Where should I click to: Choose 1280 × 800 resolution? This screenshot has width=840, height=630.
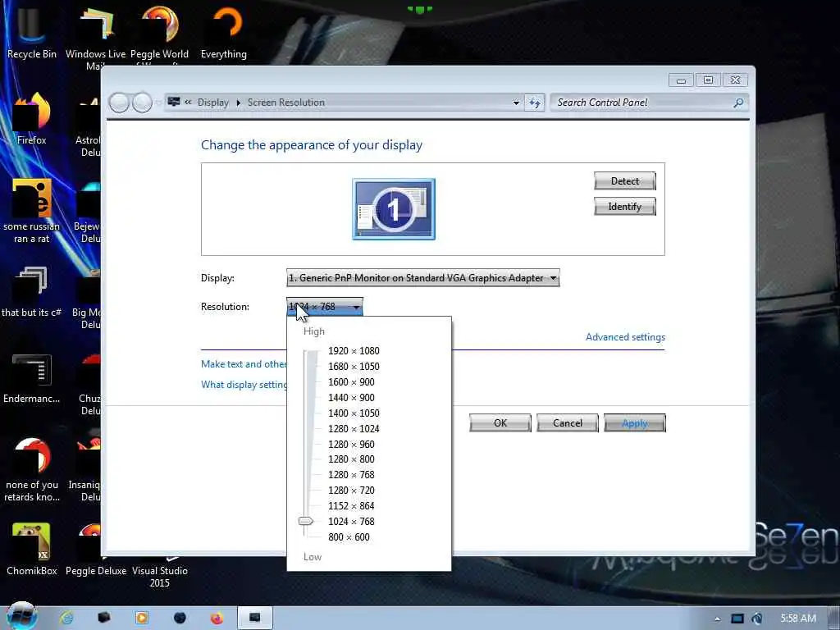(x=351, y=459)
